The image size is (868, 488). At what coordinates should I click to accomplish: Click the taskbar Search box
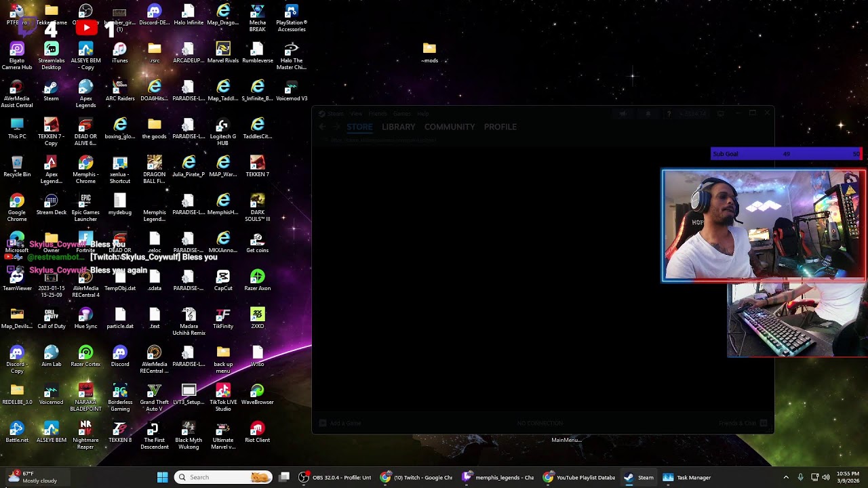(223, 477)
